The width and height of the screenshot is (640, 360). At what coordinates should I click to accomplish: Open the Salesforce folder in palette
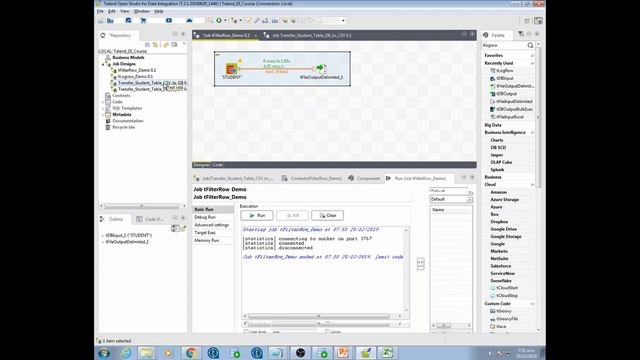[x=500, y=266]
